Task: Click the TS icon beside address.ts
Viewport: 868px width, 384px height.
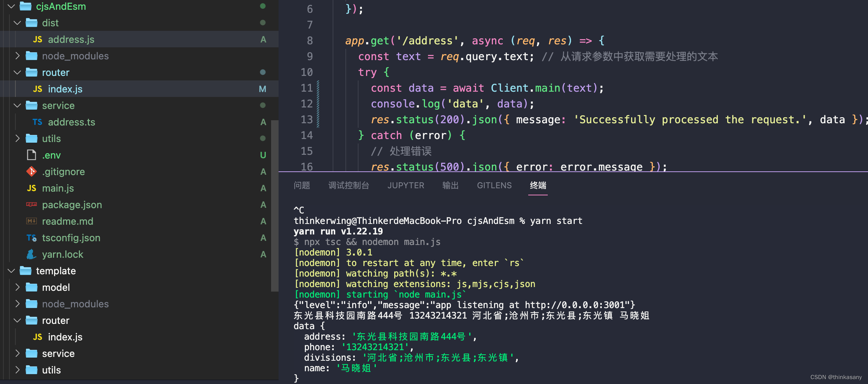Action: pos(38,122)
